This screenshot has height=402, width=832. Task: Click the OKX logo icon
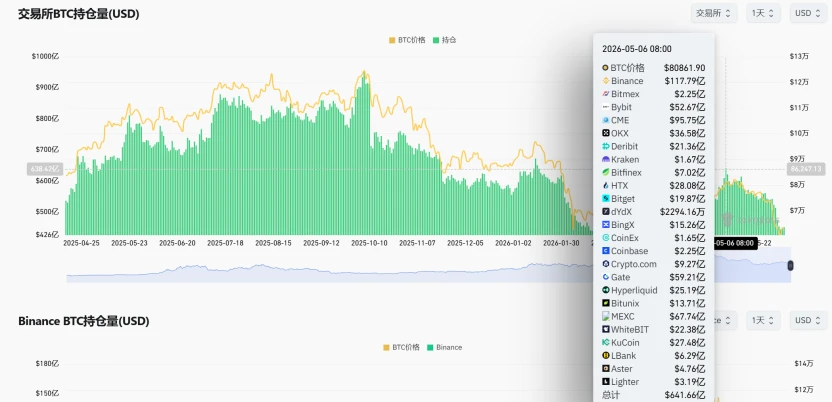tap(605, 133)
